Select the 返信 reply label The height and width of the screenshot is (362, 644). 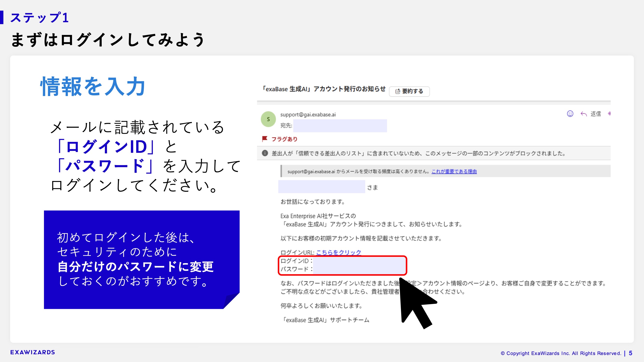(595, 114)
